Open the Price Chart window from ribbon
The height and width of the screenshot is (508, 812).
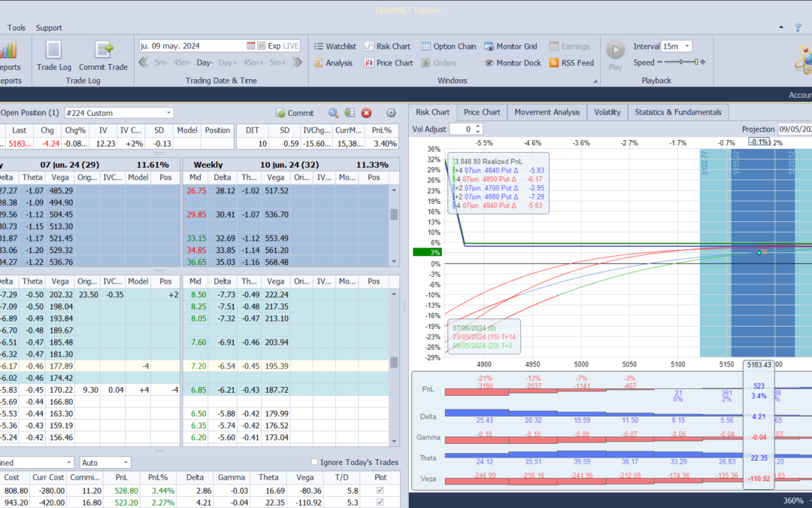[x=389, y=62]
